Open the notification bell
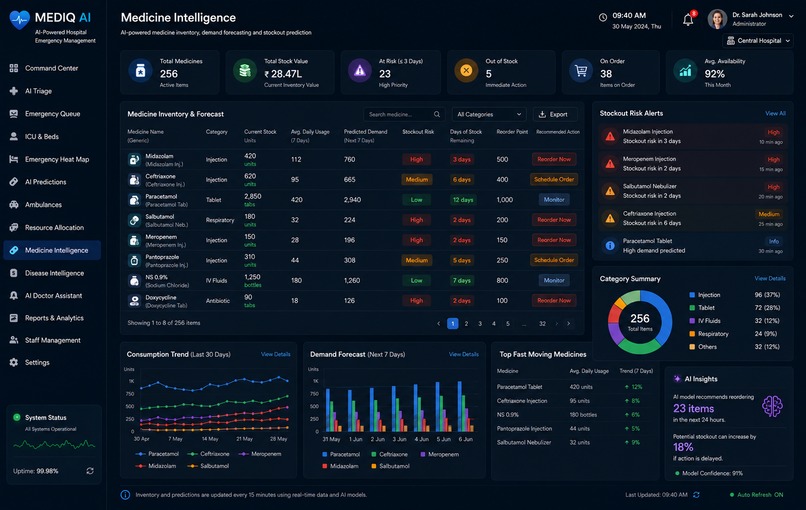Viewport: 806px width, 510px height. 688,20
